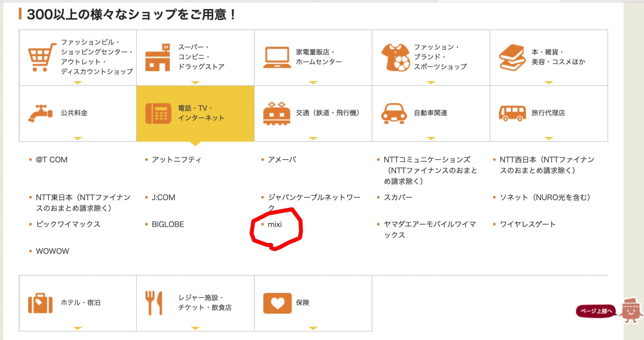Screen dimensions: 644x340
Task: Open the 旅行代理店 category
Action: [549, 114]
